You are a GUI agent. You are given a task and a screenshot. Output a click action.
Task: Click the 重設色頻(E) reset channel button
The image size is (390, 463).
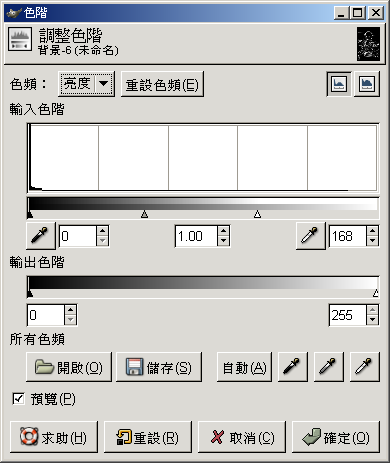click(x=162, y=84)
